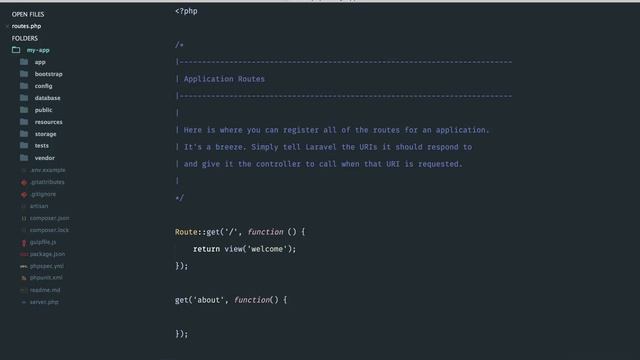Screen dimensions: 640x360
Task: Click the .gitignore git icon
Action: (24, 194)
